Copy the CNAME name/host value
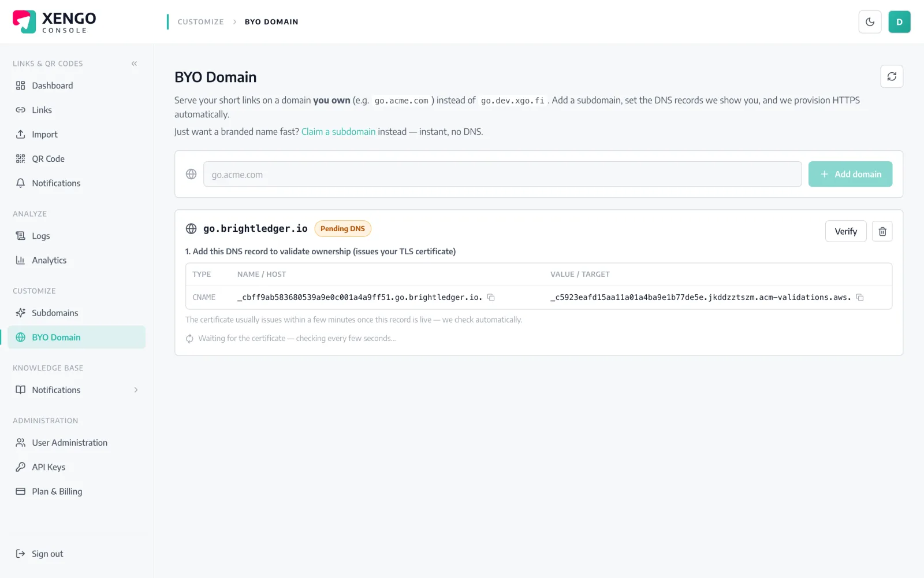The width and height of the screenshot is (924, 578). (491, 298)
